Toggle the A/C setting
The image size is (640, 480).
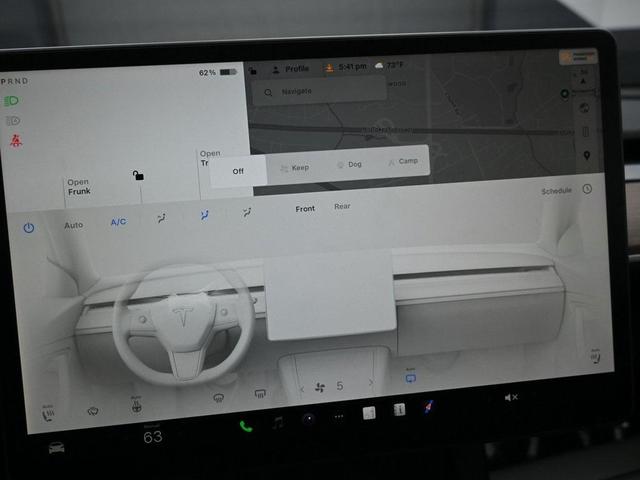point(118,221)
